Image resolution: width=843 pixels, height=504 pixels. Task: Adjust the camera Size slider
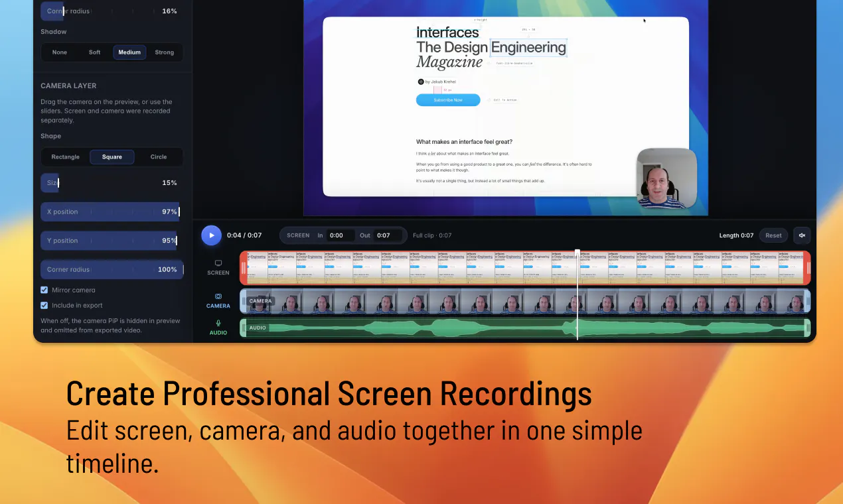point(112,183)
